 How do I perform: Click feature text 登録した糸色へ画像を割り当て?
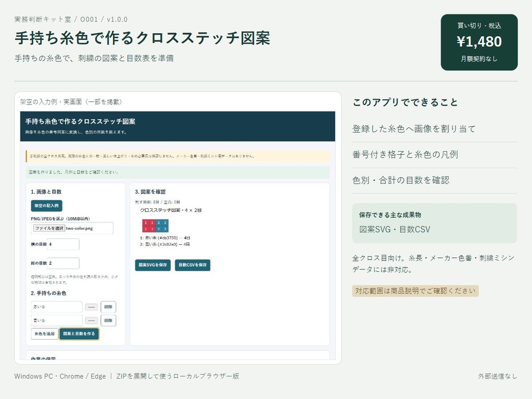[x=414, y=129]
